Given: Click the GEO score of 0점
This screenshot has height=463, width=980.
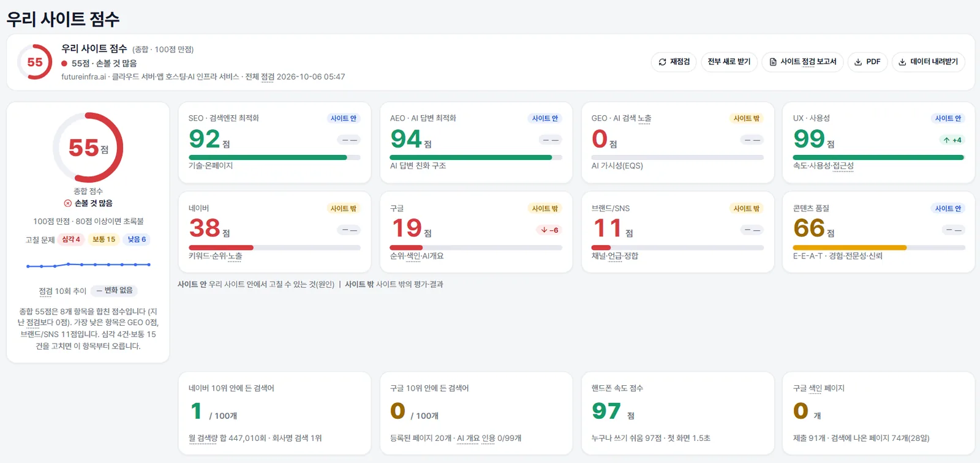Looking at the screenshot, I should [x=604, y=140].
